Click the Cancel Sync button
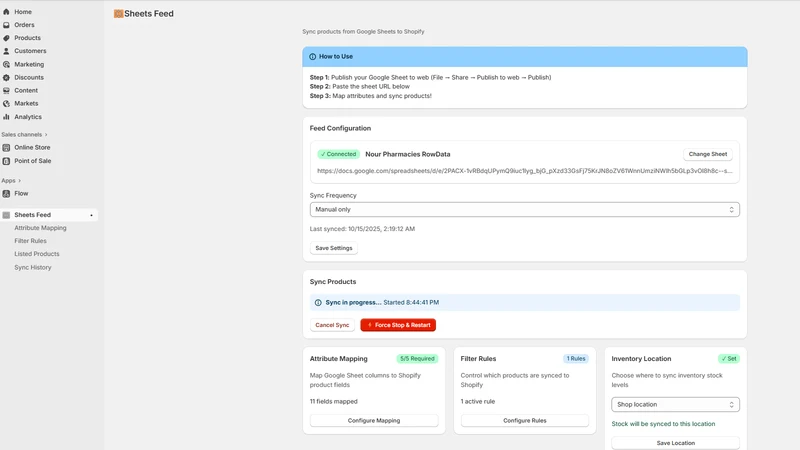 [x=332, y=325]
